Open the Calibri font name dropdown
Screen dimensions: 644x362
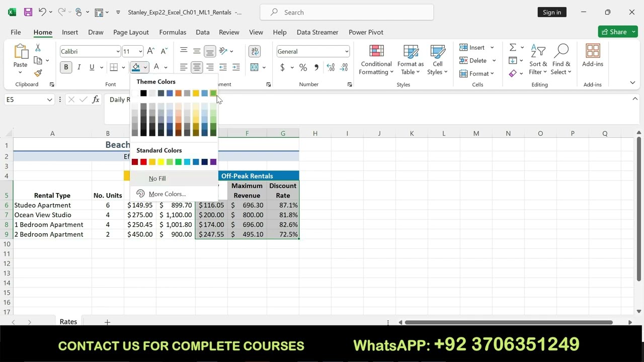tap(118, 51)
